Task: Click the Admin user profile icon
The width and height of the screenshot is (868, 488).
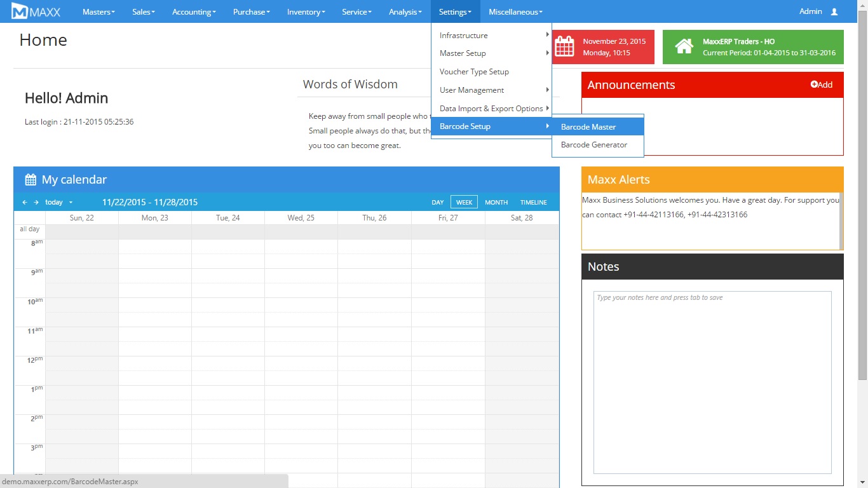Action: tap(834, 12)
